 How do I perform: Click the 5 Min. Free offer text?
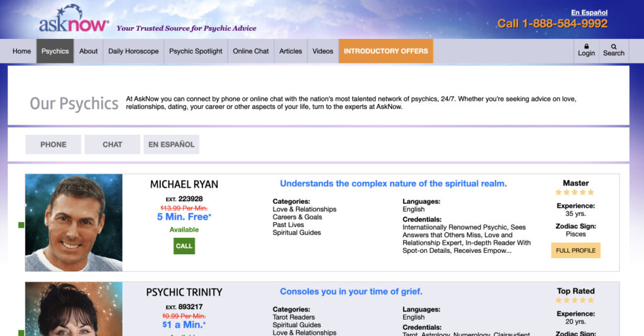coord(184,216)
